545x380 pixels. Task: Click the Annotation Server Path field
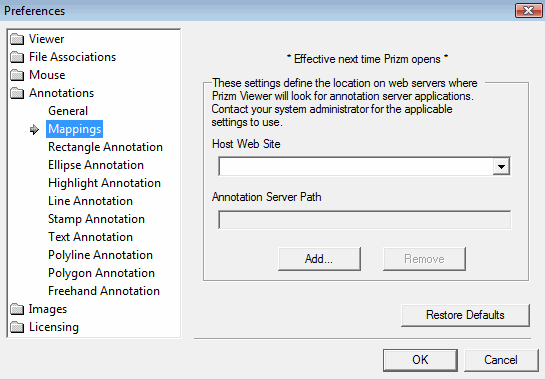click(x=365, y=220)
